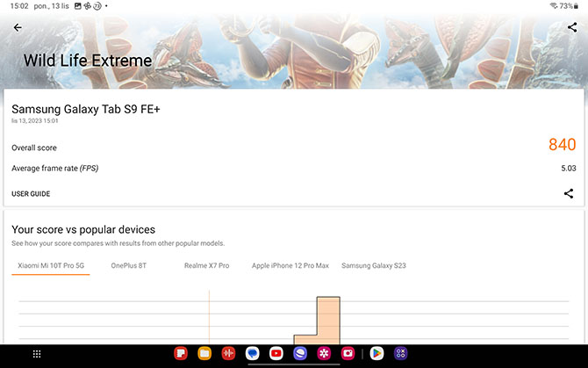Tap the Samsung Galaxy Tab S9 FE+ title

point(86,109)
